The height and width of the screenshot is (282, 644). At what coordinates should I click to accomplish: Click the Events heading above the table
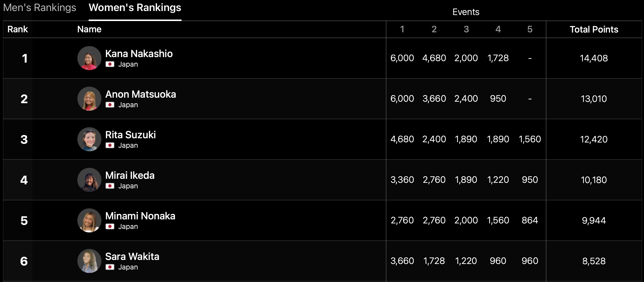(466, 12)
